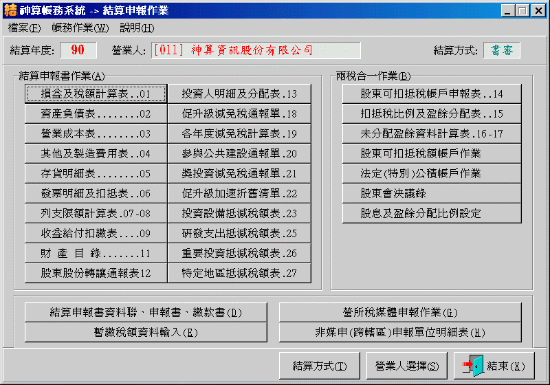
Task: Open 促升級加速折舊清單 .22
Action: [239, 193]
